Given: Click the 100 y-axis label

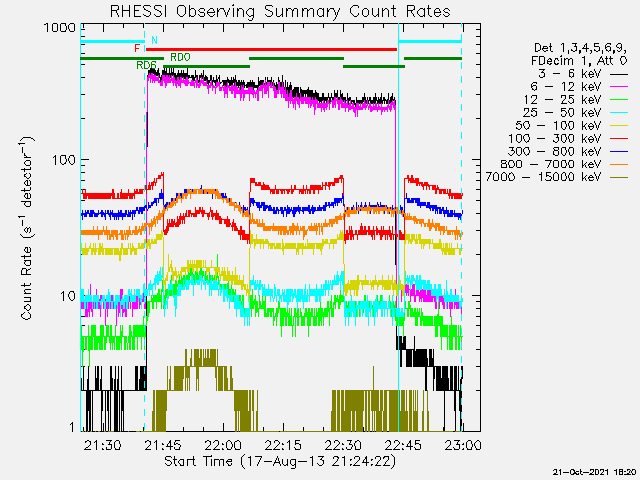Looking at the screenshot, I should [x=64, y=160].
